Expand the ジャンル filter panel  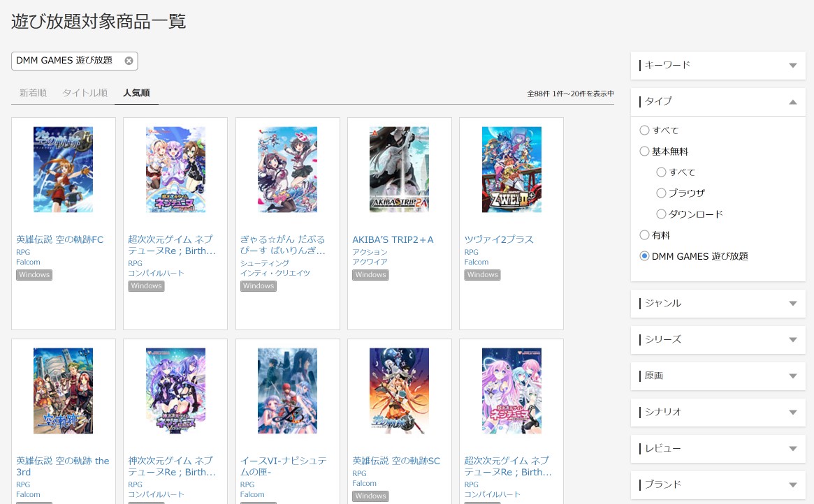point(718,304)
